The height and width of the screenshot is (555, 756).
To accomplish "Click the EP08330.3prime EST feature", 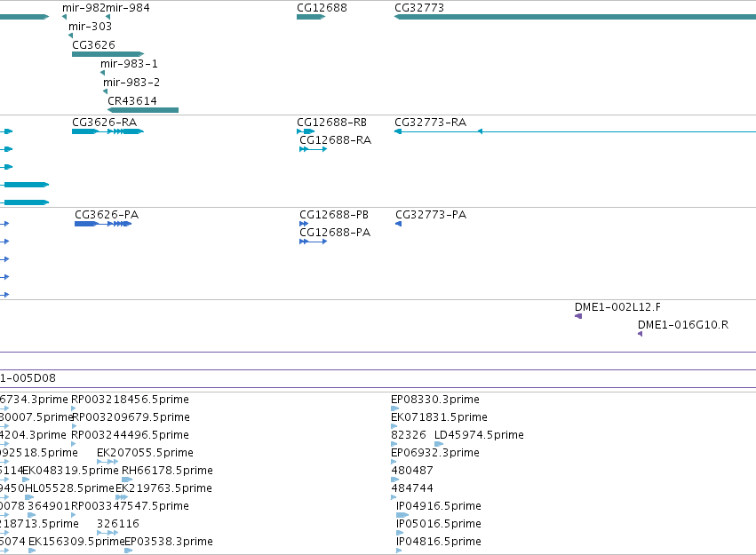I will coord(394,408).
